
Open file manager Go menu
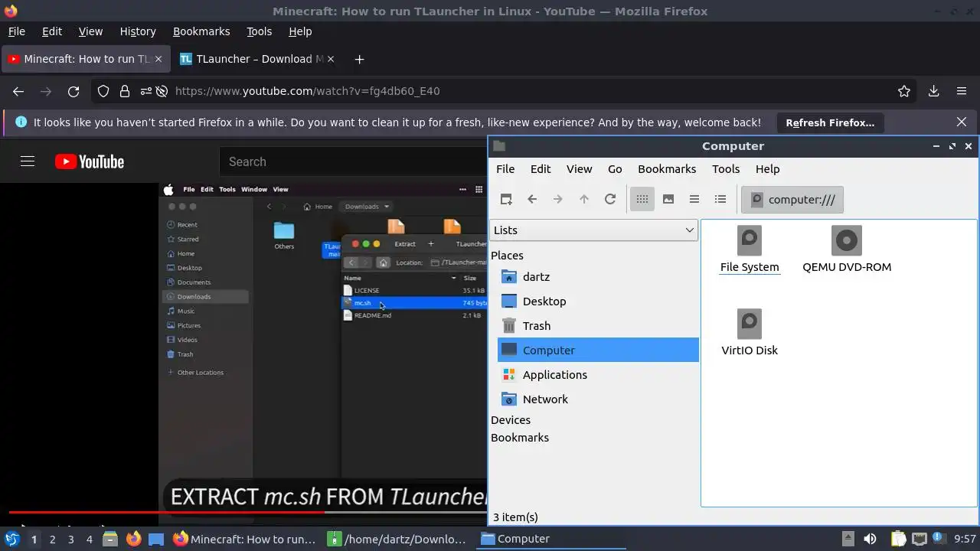(615, 169)
